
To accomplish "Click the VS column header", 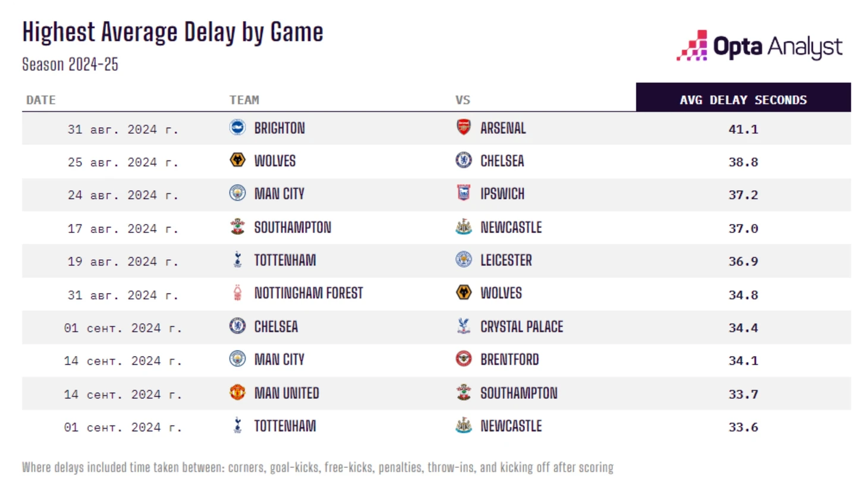I will (463, 100).
